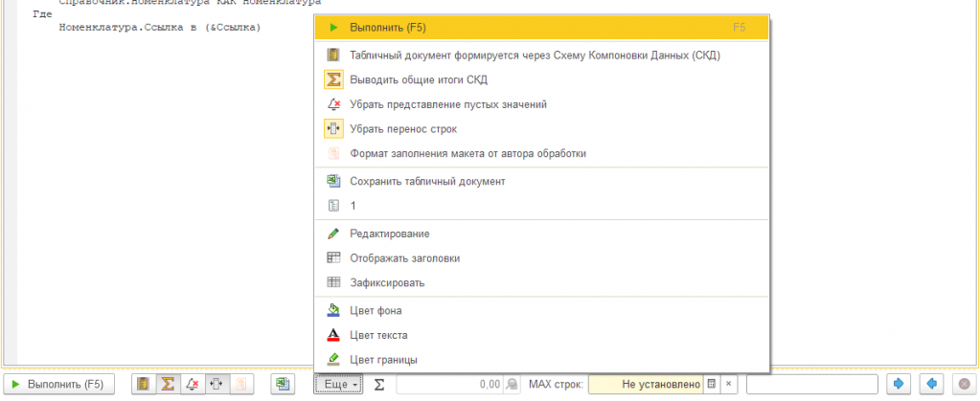980x401 pixels.
Task: Click the pencil icon beside Редактирование
Action: [333, 234]
